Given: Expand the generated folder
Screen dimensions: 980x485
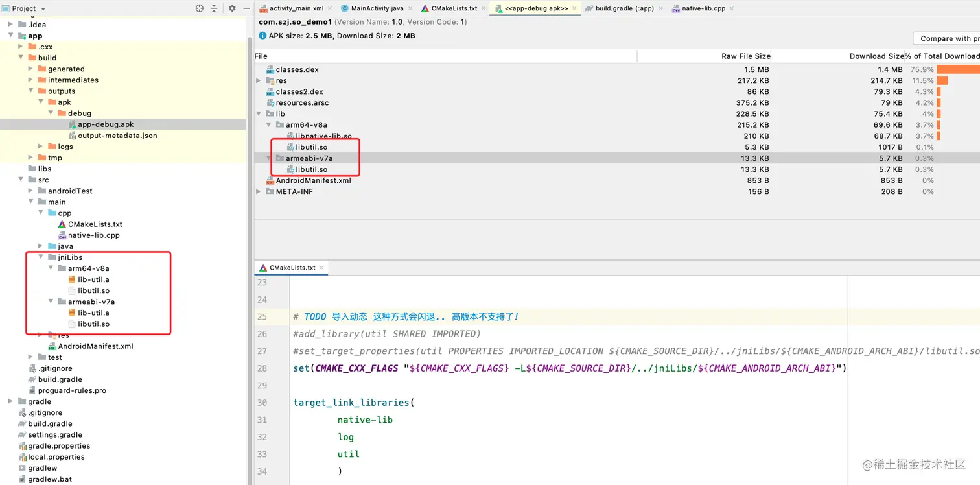Looking at the screenshot, I should click(x=30, y=69).
